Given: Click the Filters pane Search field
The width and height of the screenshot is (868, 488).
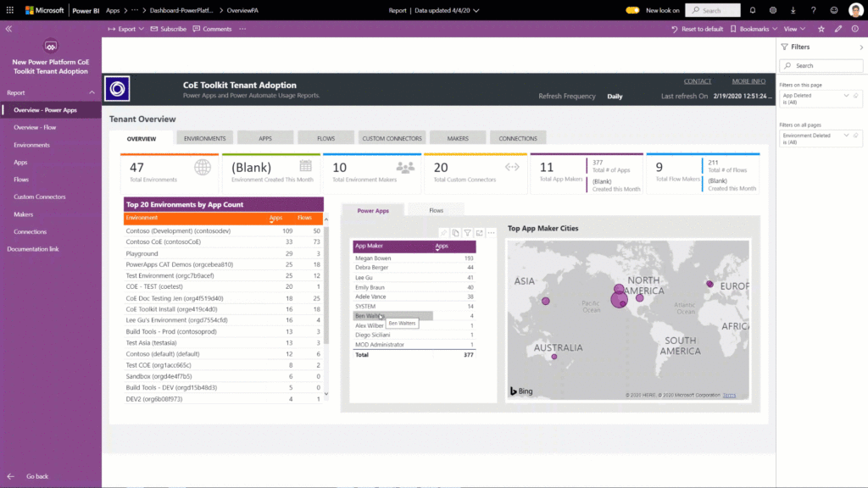Looking at the screenshot, I should [x=821, y=65].
